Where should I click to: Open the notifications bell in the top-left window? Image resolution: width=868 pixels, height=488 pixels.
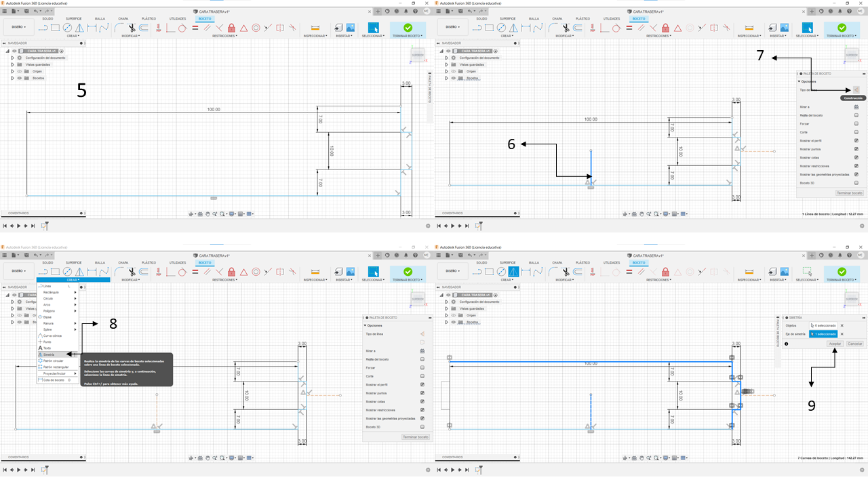(405, 11)
